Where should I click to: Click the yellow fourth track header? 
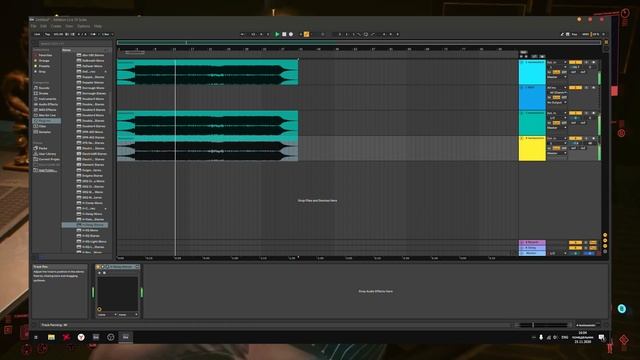(532, 149)
